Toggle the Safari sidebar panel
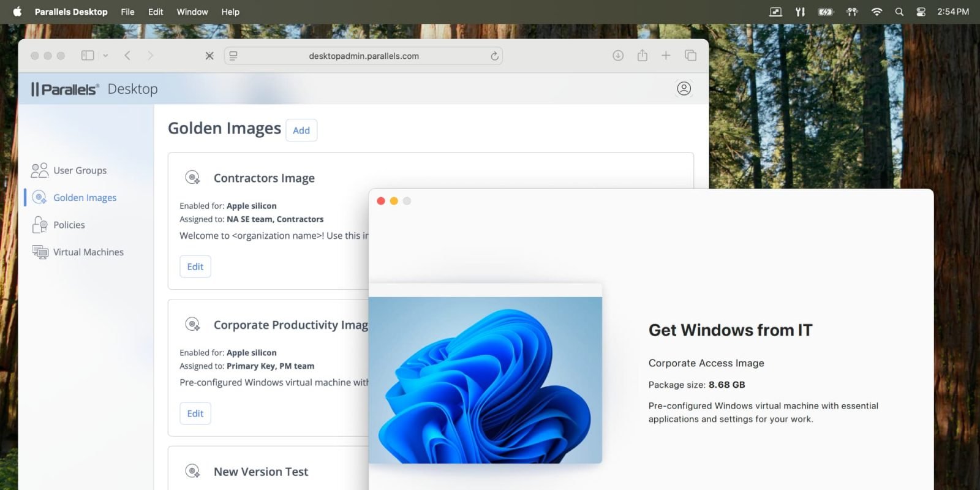The height and width of the screenshot is (490, 980). pyautogui.click(x=88, y=56)
